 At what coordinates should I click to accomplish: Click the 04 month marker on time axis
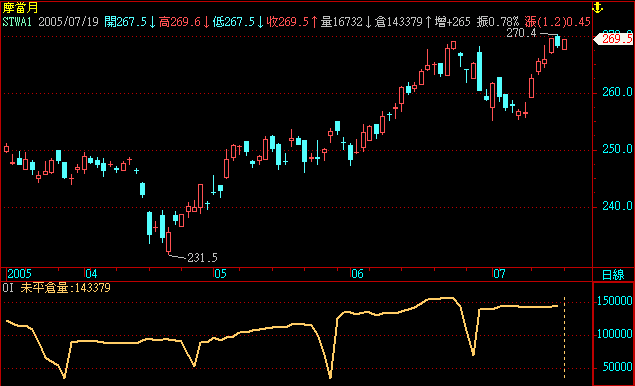pos(91,274)
